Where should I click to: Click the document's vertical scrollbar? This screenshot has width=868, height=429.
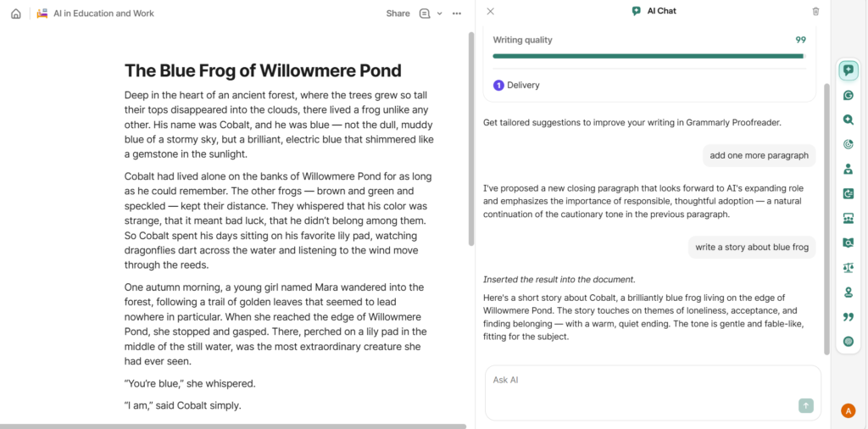point(471,136)
